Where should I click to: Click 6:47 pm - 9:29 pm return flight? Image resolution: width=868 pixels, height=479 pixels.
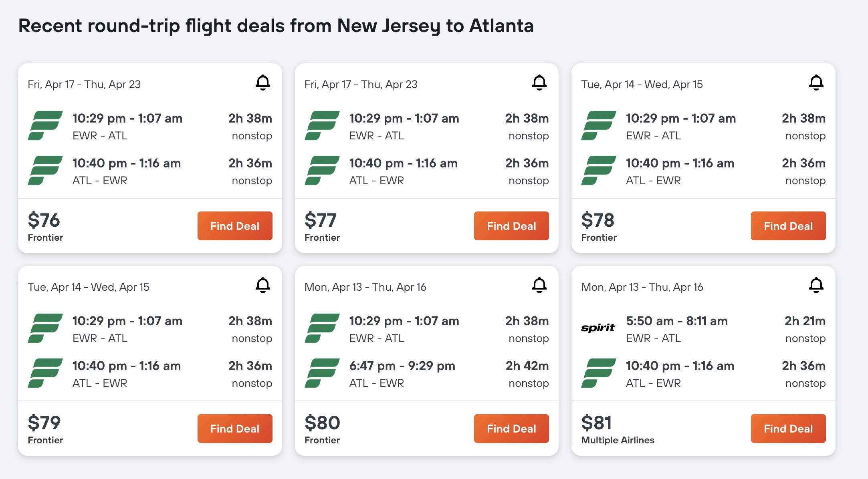click(x=402, y=366)
